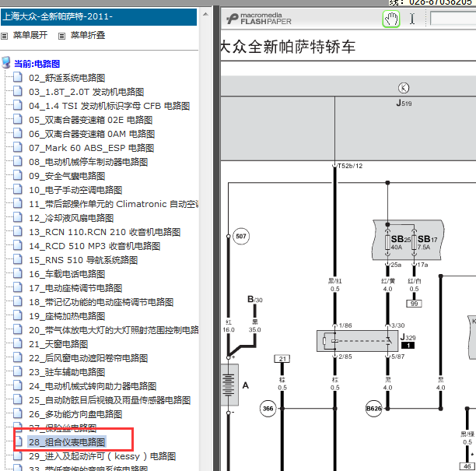476x471 pixels.
Task: Click the page icon beside 29_进入及起动许可
Action: [18, 455]
